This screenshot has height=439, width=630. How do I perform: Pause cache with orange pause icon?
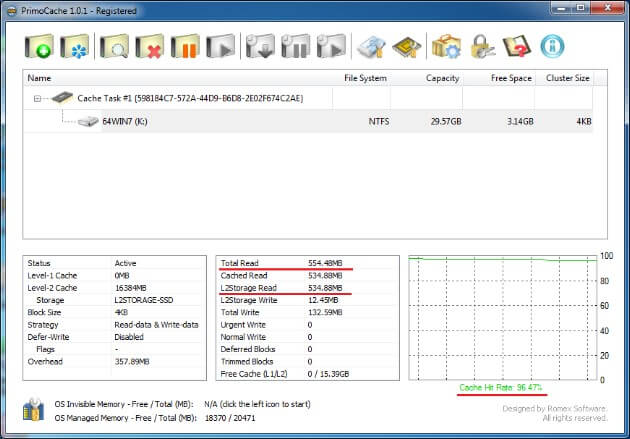(x=185, y=46)
